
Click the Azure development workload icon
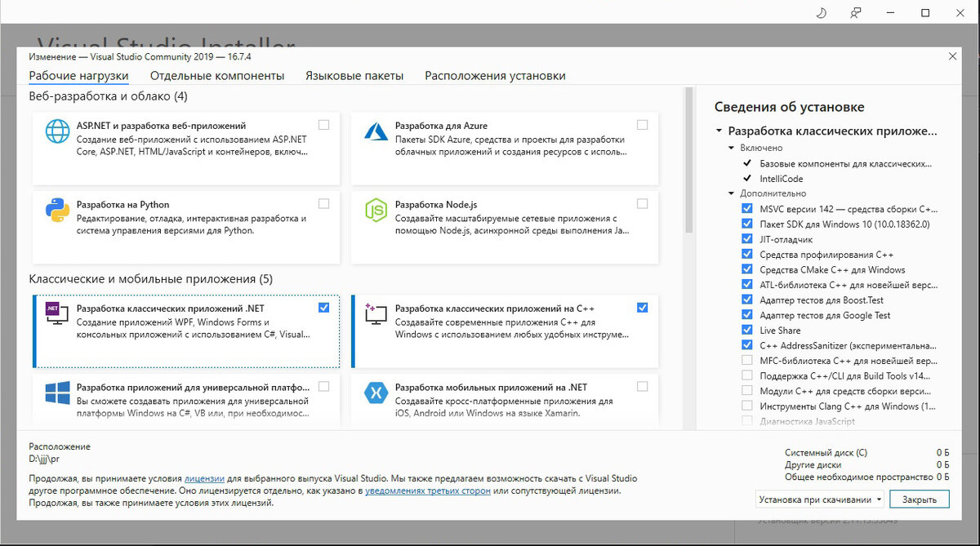point(376,131)
